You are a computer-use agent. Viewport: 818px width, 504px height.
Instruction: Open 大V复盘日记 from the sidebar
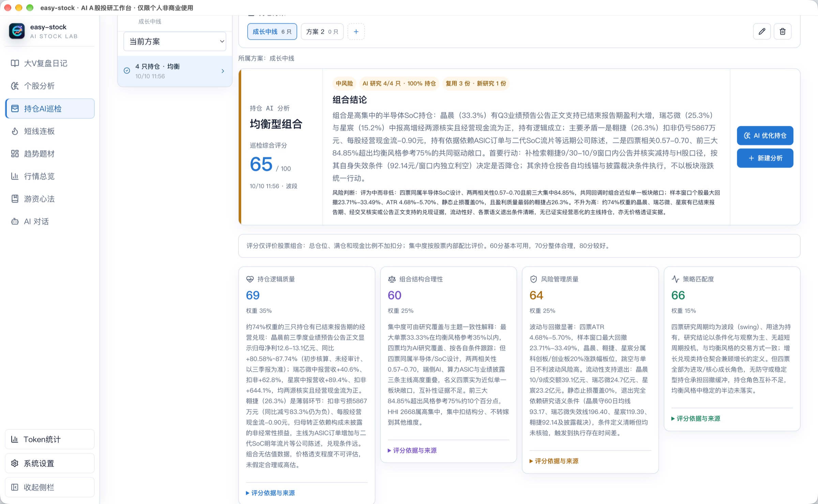click(50, 63)
